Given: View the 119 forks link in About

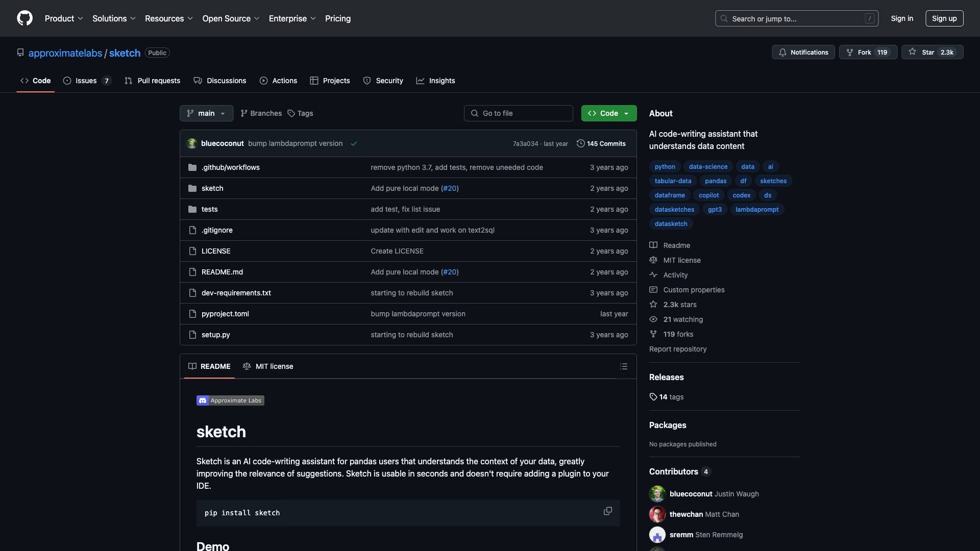Looking at the screenshot, I should coord(671,334).
